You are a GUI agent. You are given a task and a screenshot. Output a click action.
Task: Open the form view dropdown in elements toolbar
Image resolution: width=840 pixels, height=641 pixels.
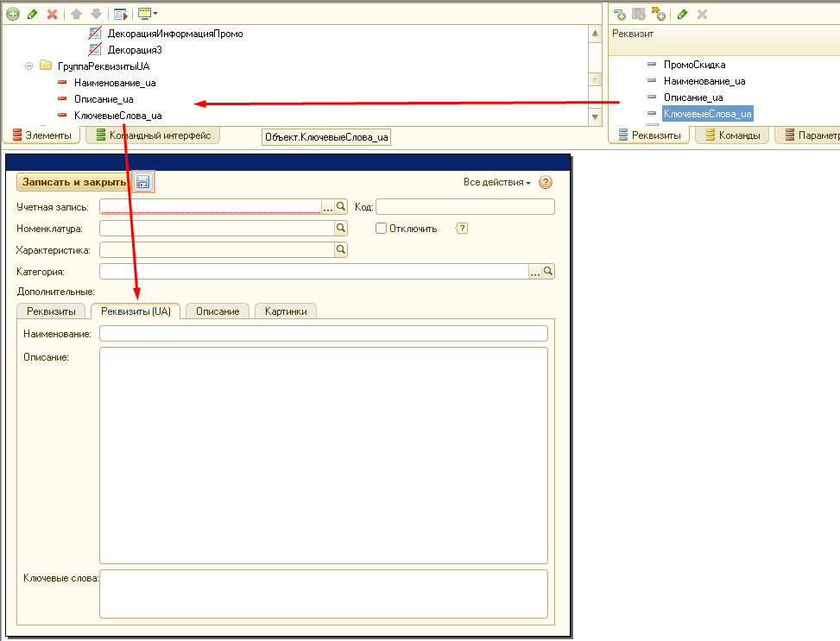pos(148,14)
